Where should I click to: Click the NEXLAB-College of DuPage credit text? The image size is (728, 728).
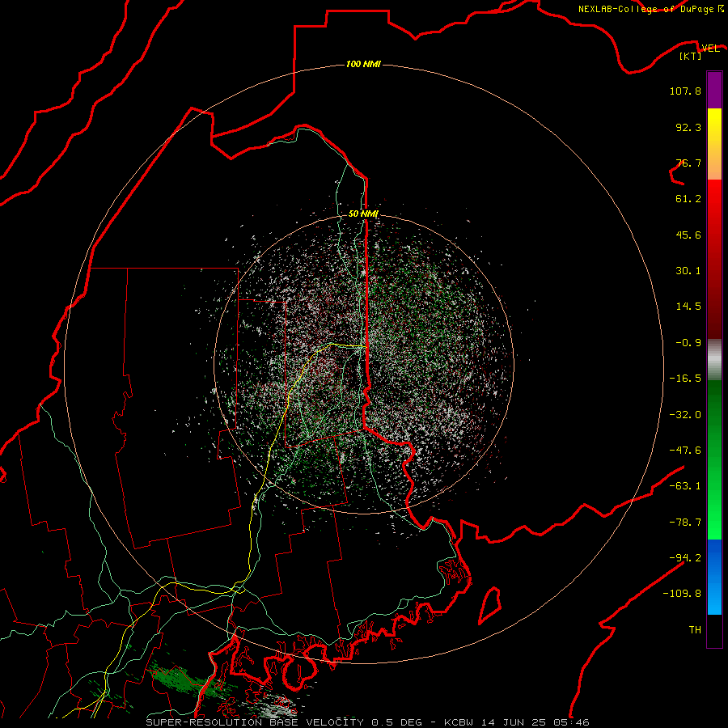[x=646, y=9]
